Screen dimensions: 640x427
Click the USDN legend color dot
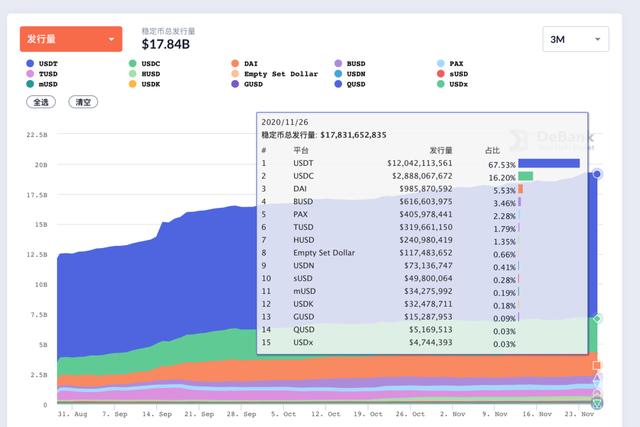point(338,74)
